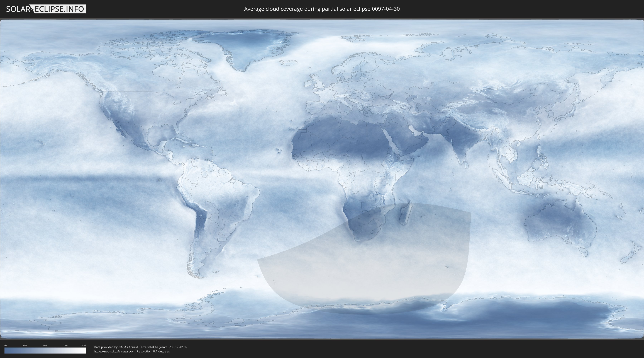The image size is (644, 358).
Task: Click the cloud coverage color gradient legend
Action: click(45, 350)
